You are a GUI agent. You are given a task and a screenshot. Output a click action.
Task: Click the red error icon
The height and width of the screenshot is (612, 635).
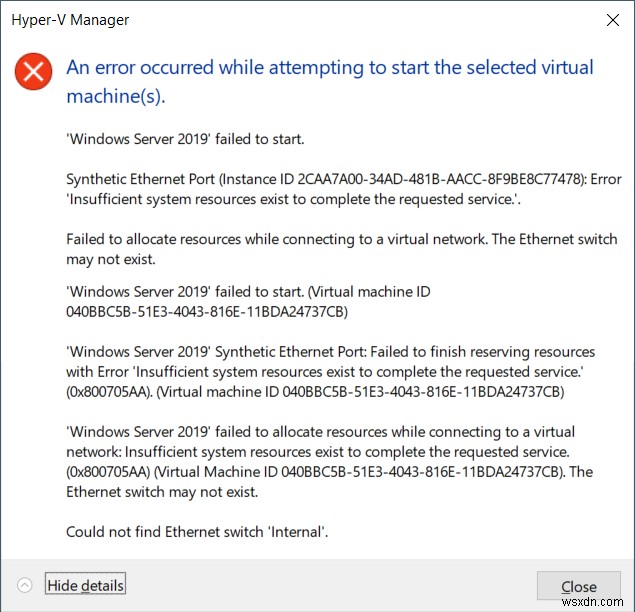(33, 70)
